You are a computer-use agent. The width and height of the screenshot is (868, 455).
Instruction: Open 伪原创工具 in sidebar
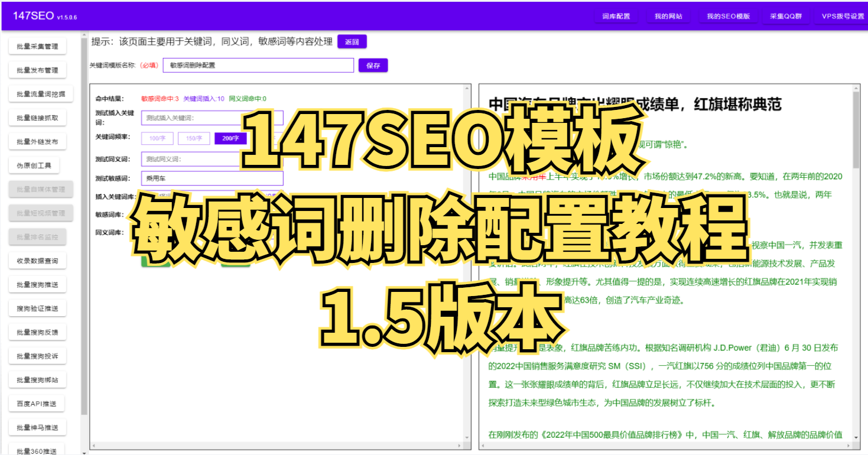click(x=34, y=165)
